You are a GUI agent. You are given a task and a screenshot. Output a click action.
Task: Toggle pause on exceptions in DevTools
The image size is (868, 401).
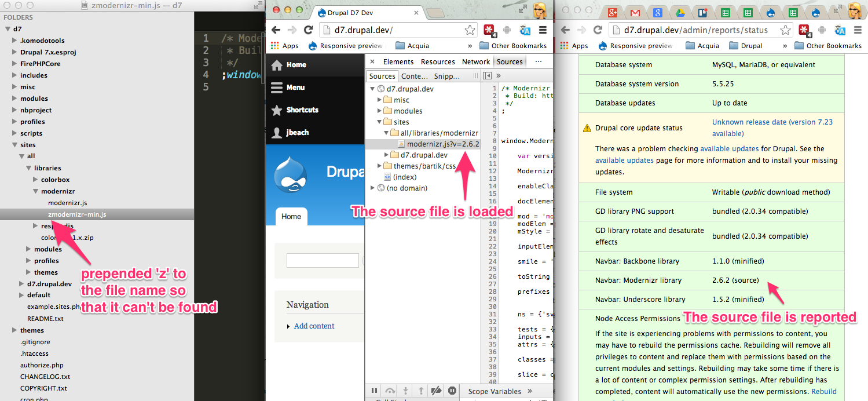[452, 391]
